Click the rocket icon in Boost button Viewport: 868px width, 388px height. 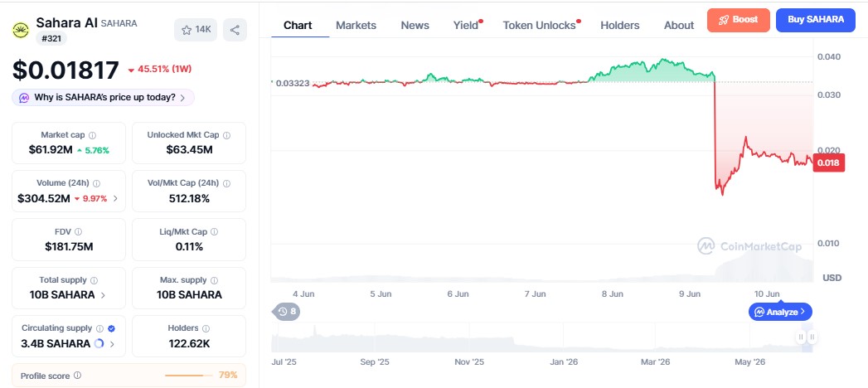click(724, 20)
